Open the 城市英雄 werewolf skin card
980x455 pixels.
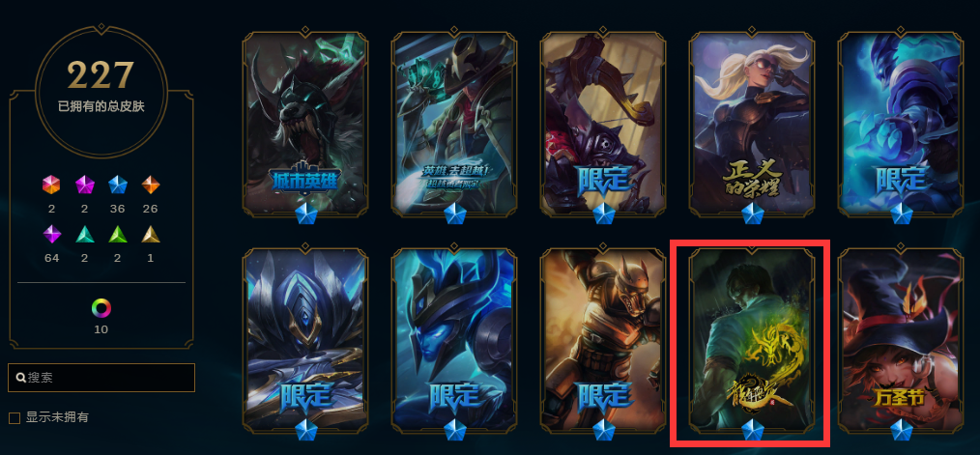tap(305, 125)
